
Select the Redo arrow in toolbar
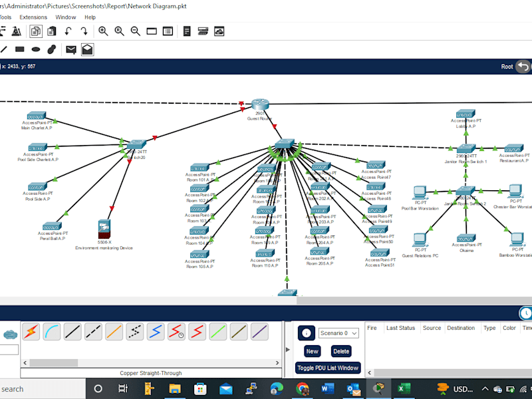[84, 31]
